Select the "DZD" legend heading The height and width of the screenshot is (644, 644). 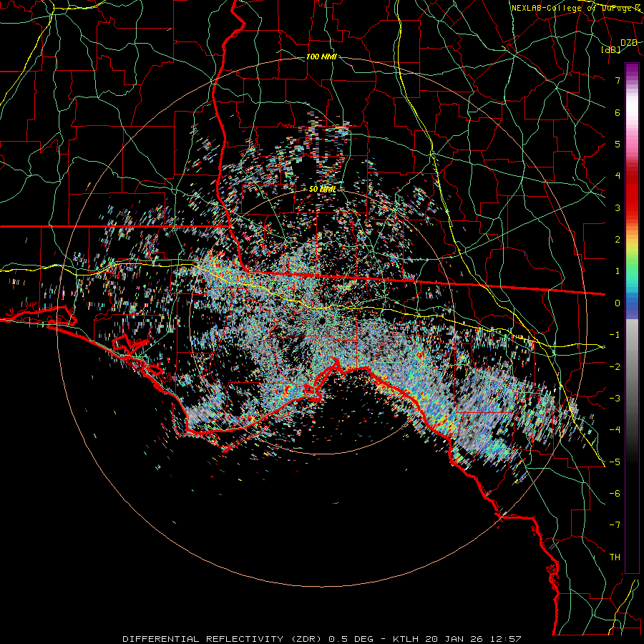629,43
